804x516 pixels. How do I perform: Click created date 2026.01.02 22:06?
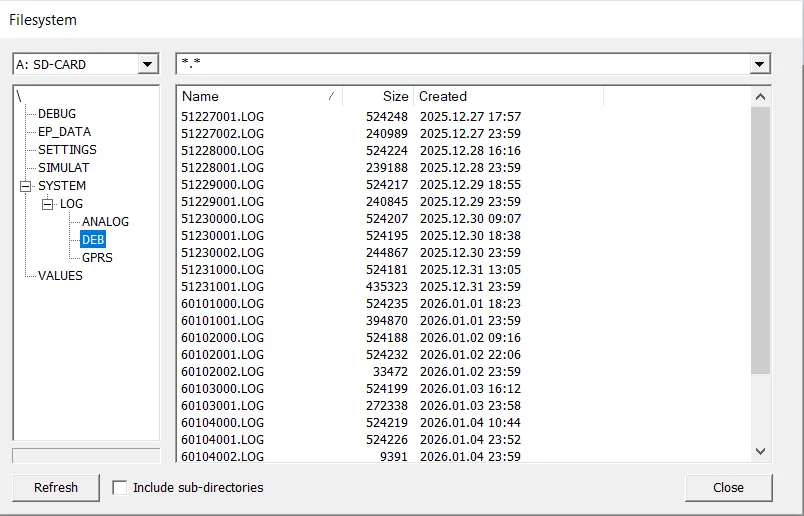click(470, 354)
